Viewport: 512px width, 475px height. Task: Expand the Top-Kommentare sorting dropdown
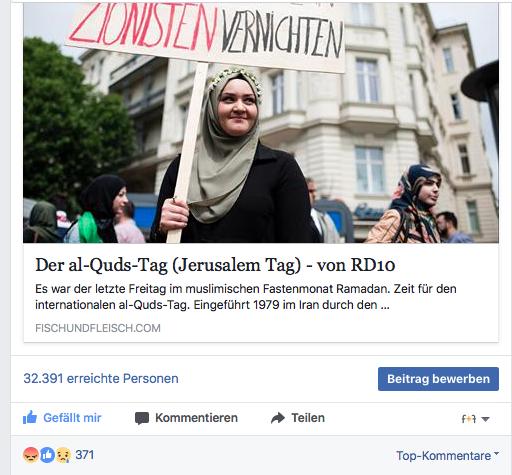pos(447,455)
